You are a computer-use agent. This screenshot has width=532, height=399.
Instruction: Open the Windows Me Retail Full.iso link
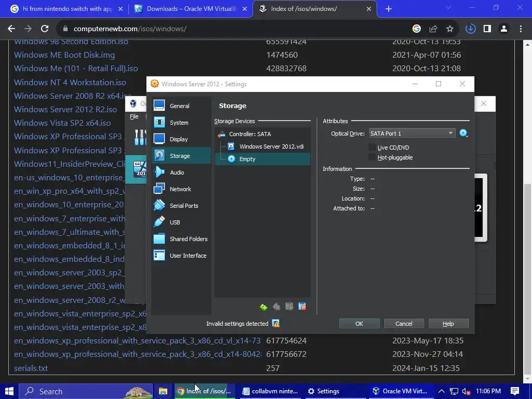76,69
